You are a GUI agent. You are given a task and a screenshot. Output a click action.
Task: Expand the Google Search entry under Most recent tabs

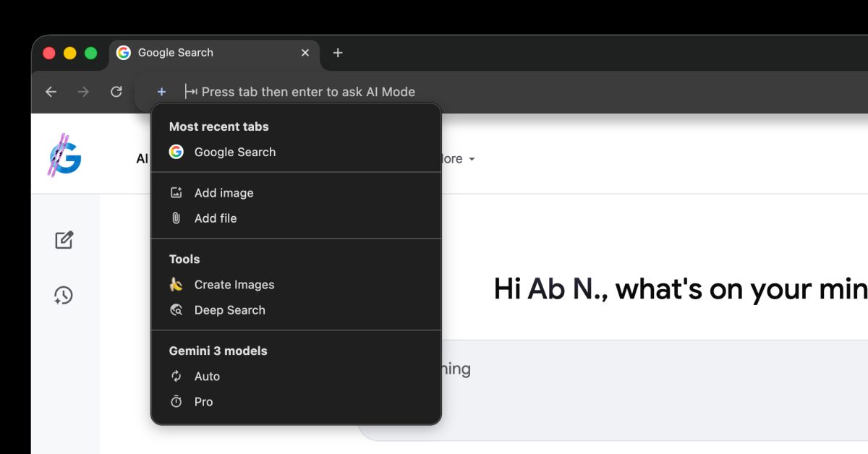tap(234, 152)
